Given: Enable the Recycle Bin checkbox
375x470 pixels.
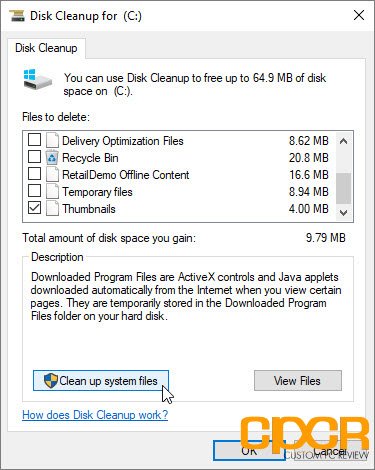Looking at the screenshot, I should pos(34,157).
